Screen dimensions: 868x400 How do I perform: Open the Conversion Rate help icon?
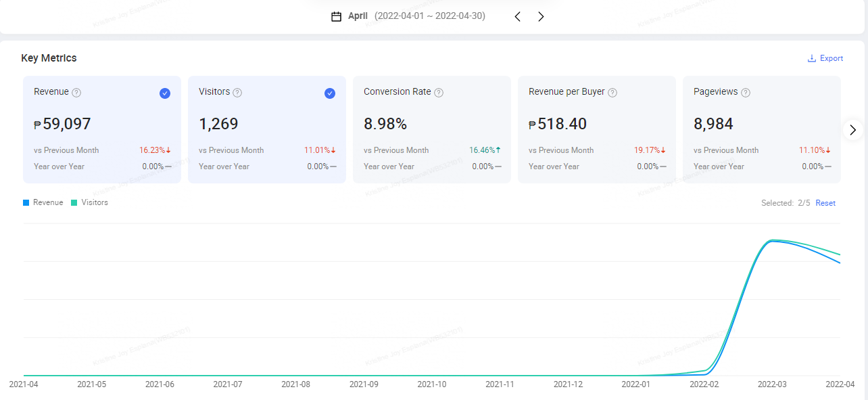click(439, 93)
